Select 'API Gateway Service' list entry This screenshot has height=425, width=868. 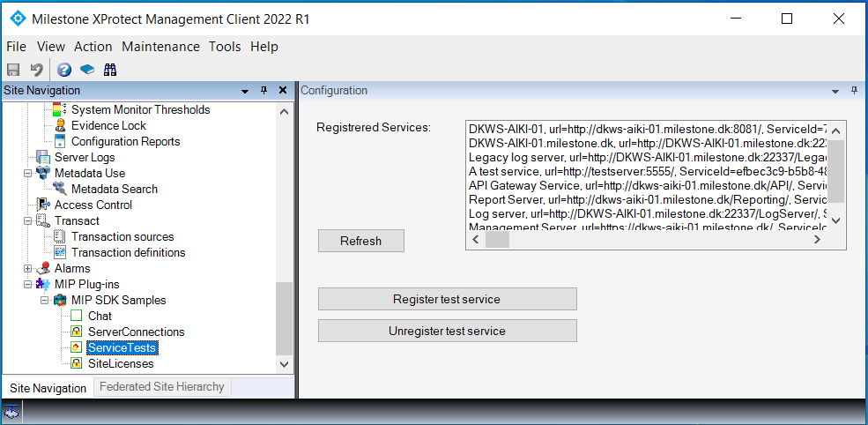coord(649,185)
